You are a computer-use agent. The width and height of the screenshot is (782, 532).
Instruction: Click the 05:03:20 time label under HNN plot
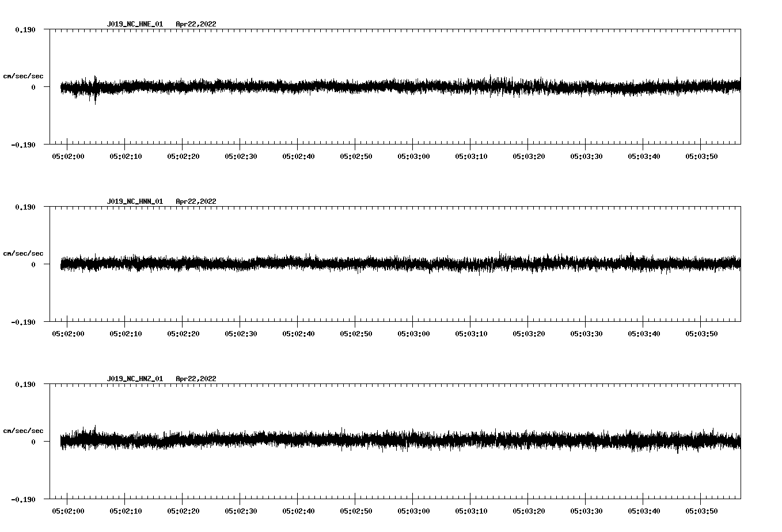tap(529, 334)
